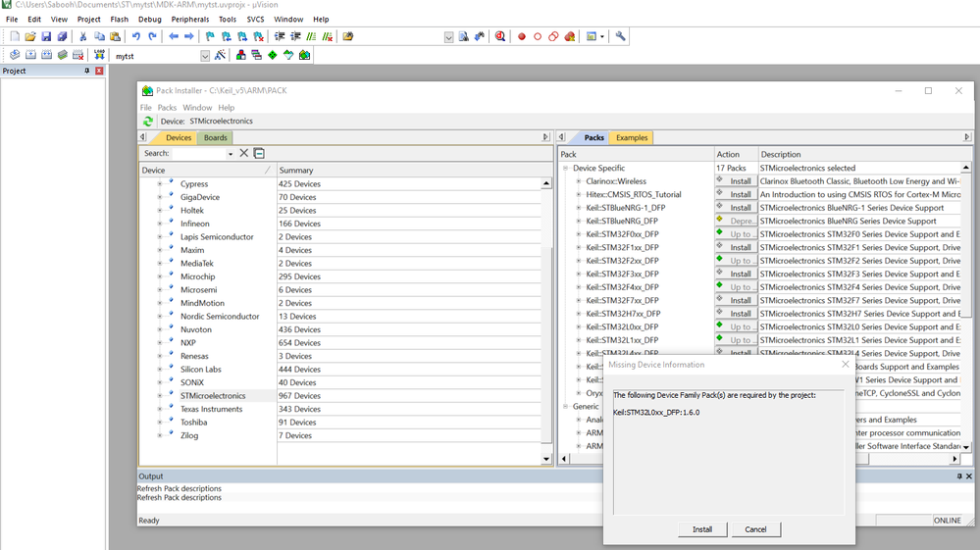Viewport: 980px width, 550px height.
Task: Open a file using the folder icon
Action: [x=30, y=37]
